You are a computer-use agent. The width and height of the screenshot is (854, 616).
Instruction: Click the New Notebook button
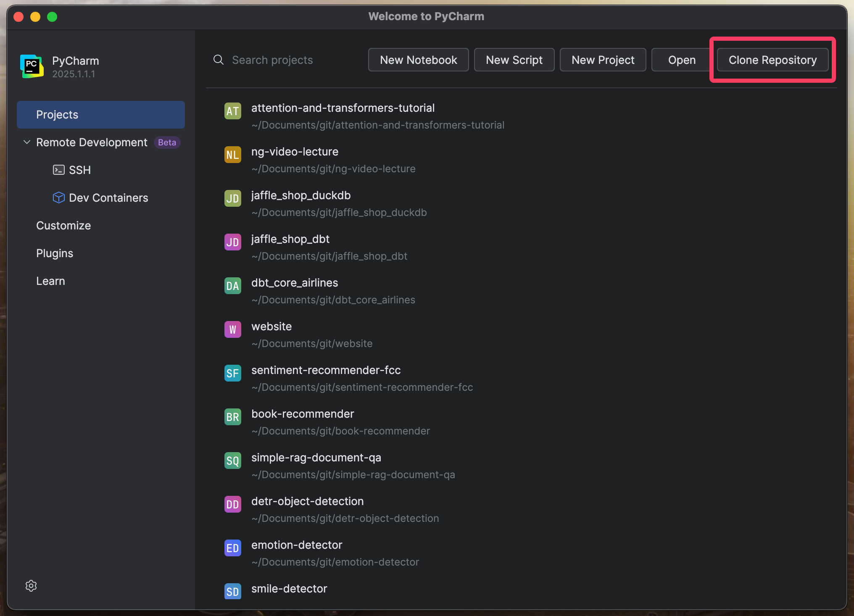pos(418,60)
